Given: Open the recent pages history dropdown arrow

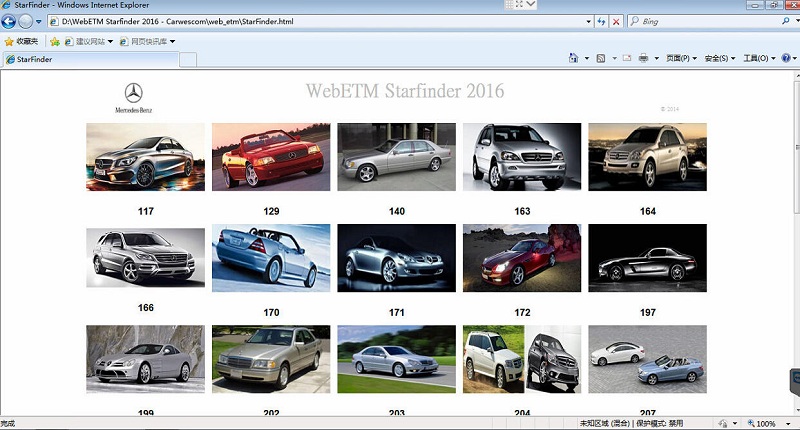Looking at the screenshot, I should click(x=38, y=21).
